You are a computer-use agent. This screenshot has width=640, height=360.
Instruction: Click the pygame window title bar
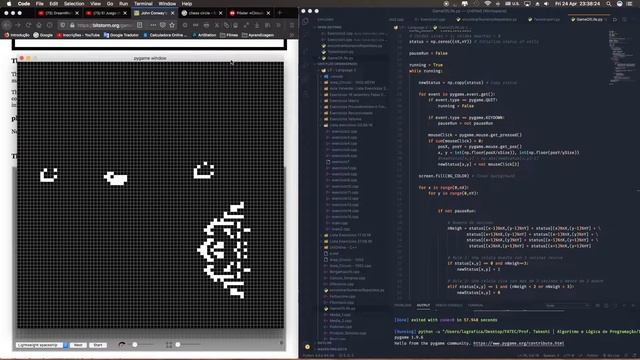[150, 58]
